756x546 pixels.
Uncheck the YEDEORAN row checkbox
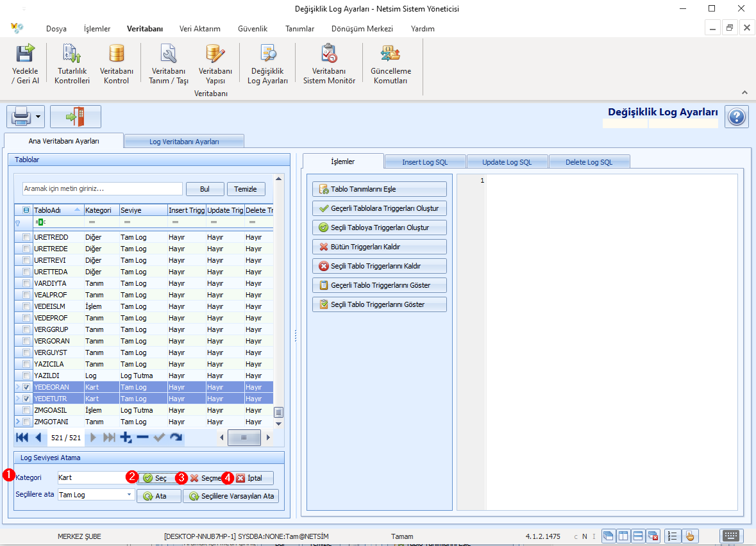point(26,387)
